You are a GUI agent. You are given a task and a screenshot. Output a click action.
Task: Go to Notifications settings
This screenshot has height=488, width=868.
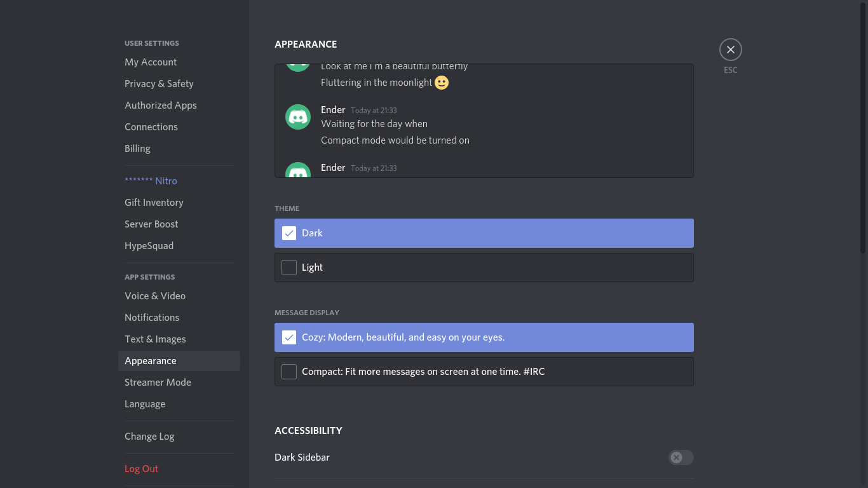tap(179, 318)
